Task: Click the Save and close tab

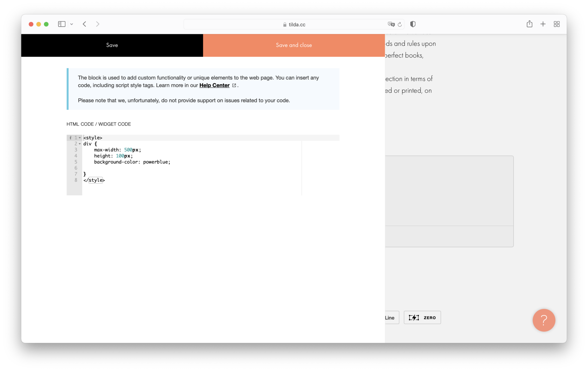Action: point(294,45)
